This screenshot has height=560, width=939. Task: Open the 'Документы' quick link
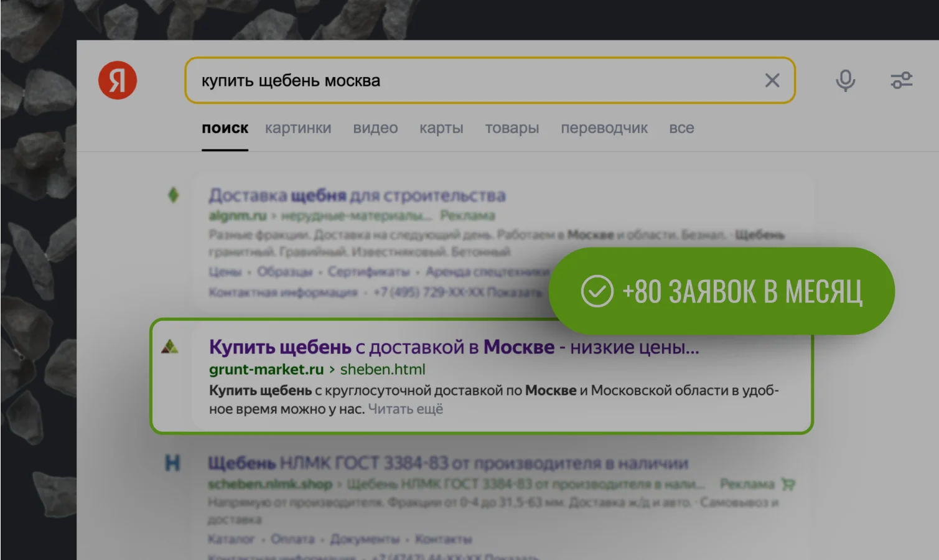365,539
